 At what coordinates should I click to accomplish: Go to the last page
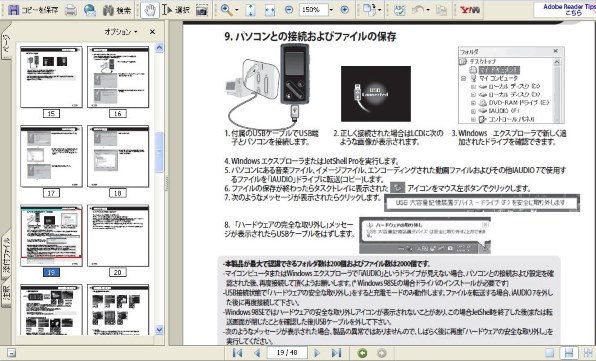pos(336,353)
